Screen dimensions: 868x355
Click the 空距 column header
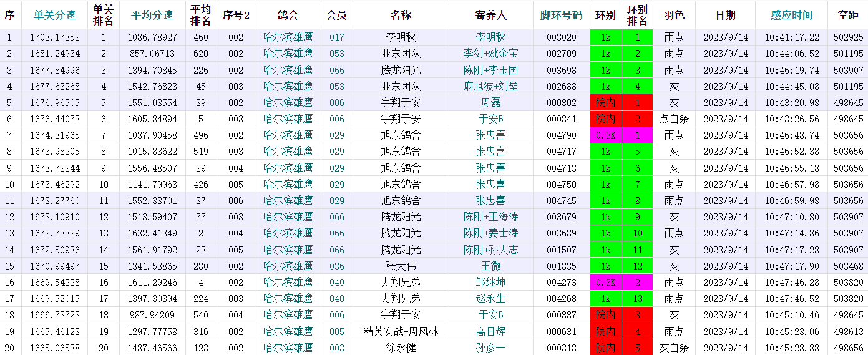click(x=848, y=15)
